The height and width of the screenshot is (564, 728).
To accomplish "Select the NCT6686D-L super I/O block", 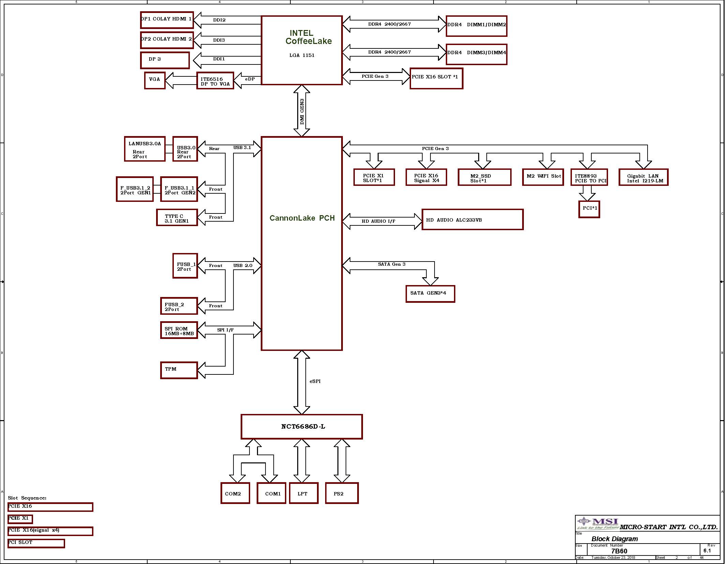I will point(302,427).
